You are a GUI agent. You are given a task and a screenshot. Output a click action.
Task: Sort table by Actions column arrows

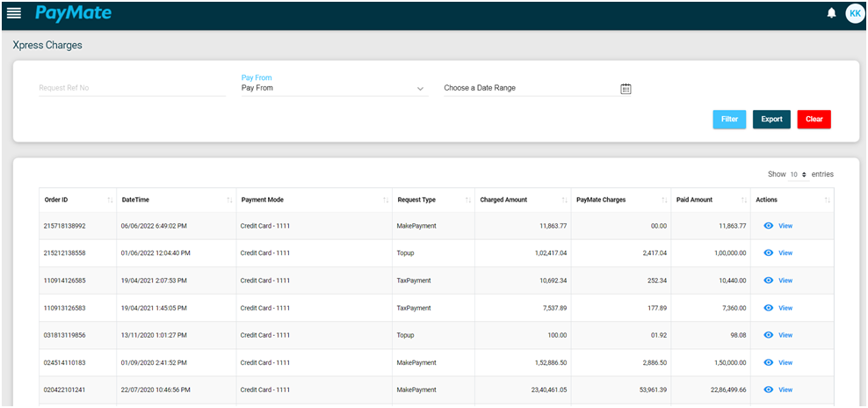[828, 200]
